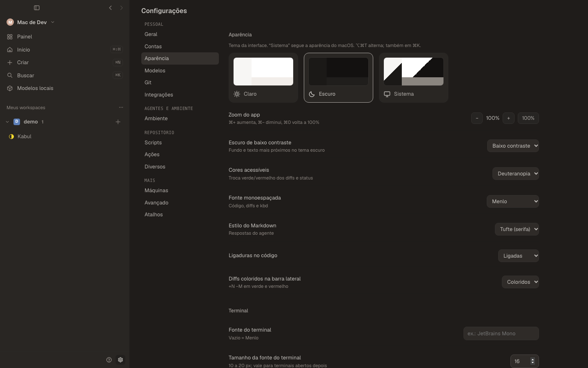Open the Kabul workspace item
The image size is (588, 368).
65,137
